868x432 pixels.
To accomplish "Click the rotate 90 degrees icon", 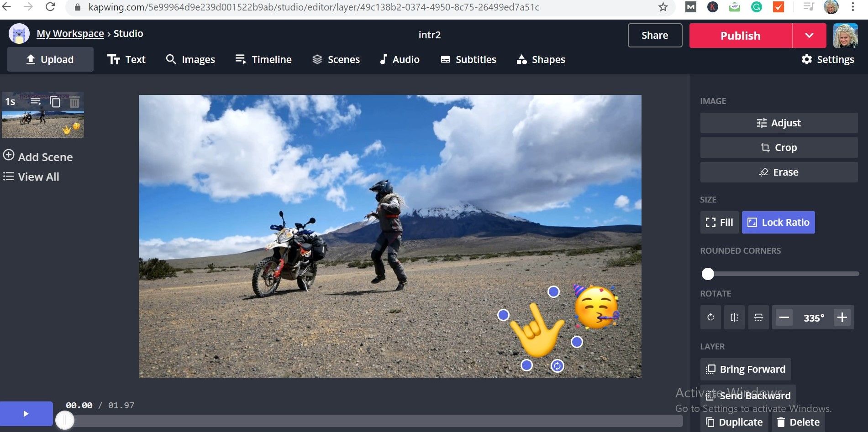I will [x=710, y=317].
